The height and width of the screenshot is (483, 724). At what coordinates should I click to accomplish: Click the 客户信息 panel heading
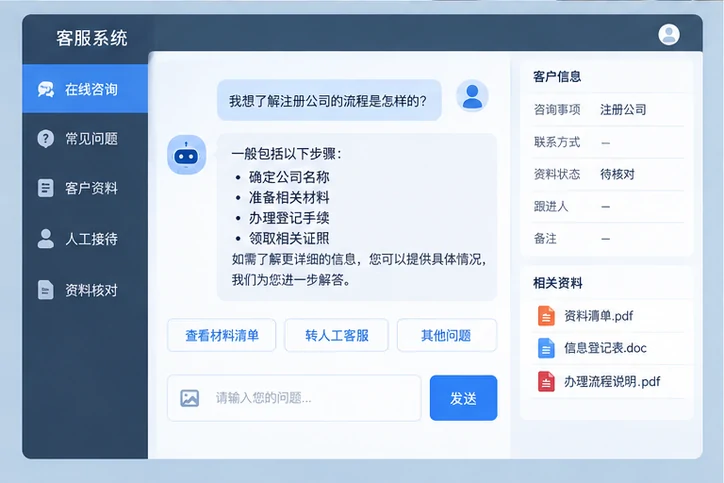(557, 76)
